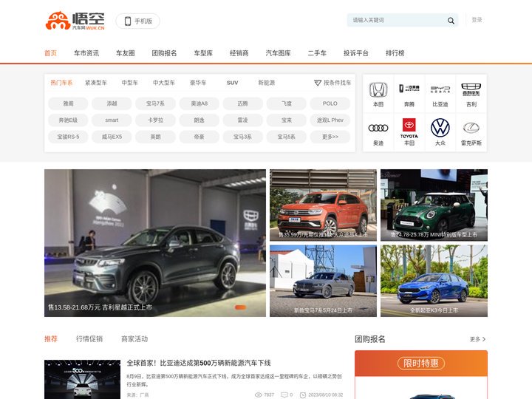
Task: Open 团购报名 navigation item
Action: pos(164,53)
